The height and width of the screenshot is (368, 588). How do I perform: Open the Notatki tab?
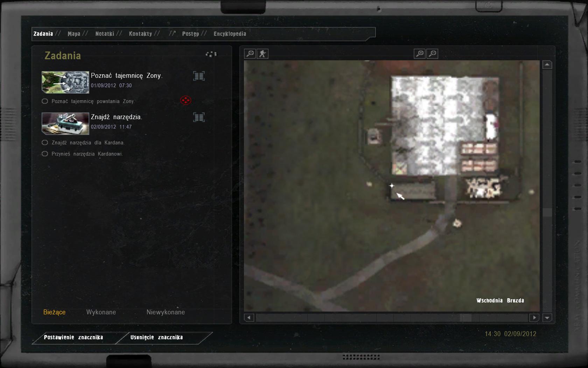(x=105, y=34)
